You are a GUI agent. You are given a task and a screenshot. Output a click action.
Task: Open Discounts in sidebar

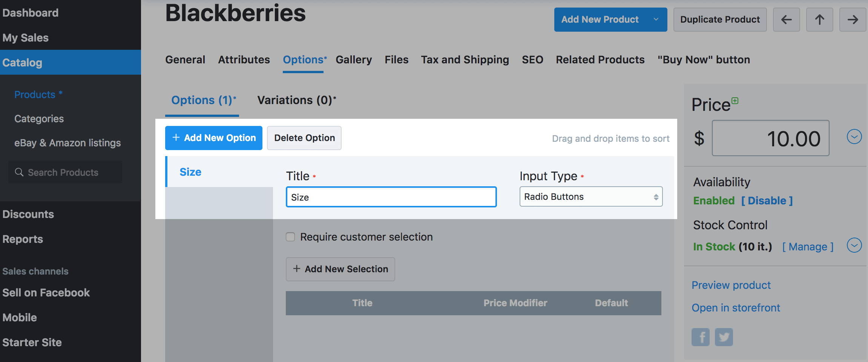28,214
